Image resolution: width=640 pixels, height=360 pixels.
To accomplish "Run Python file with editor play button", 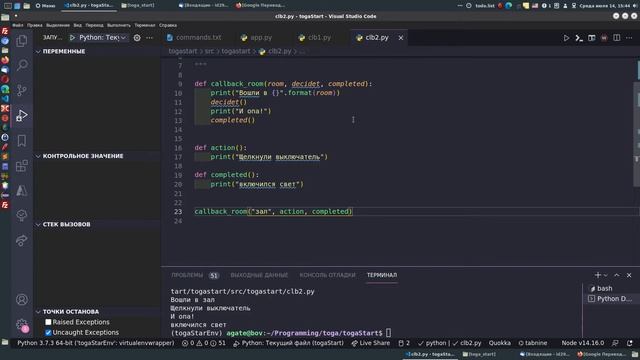I will point(566,38).
